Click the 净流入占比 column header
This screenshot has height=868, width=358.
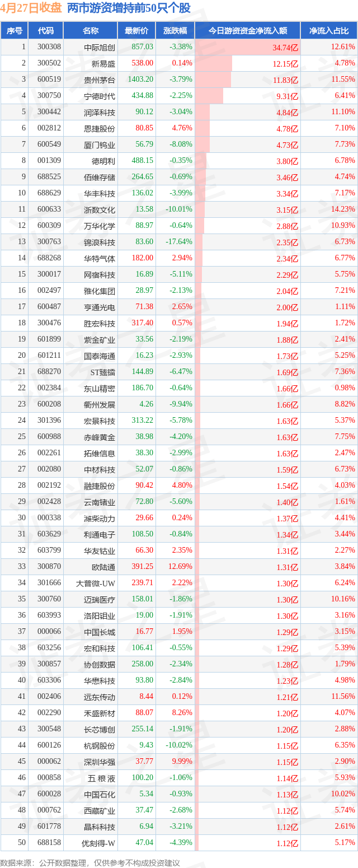tap(329, 31)
